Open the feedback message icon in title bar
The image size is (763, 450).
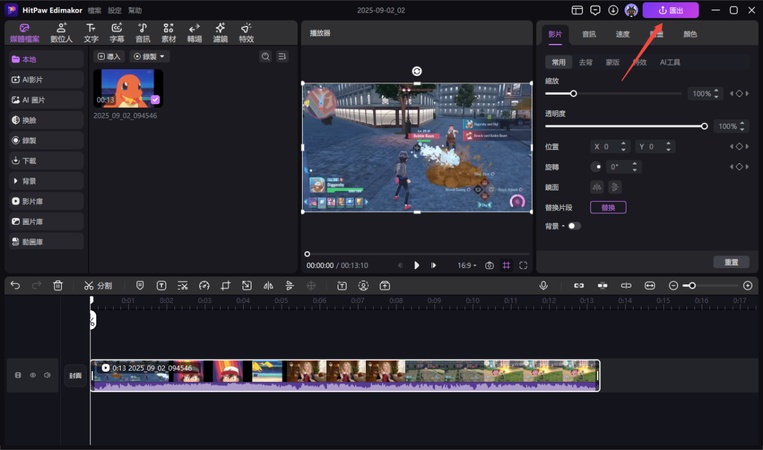click(595, 10)
